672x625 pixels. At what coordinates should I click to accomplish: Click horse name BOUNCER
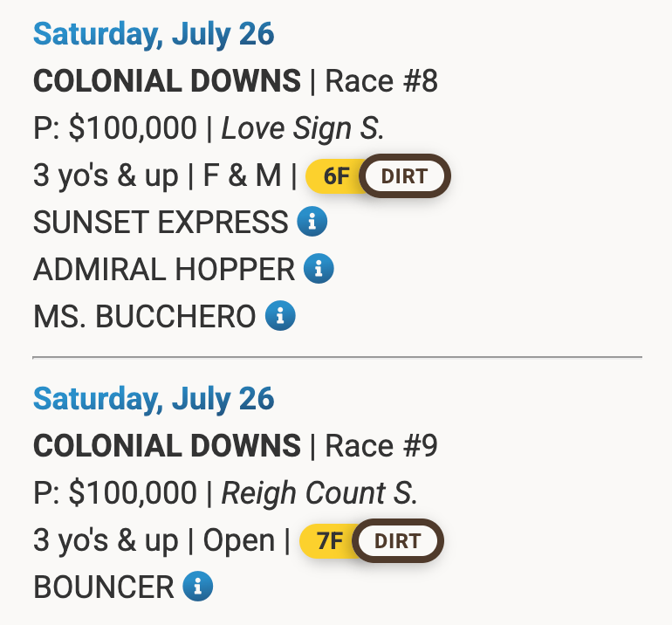[104, 587]
